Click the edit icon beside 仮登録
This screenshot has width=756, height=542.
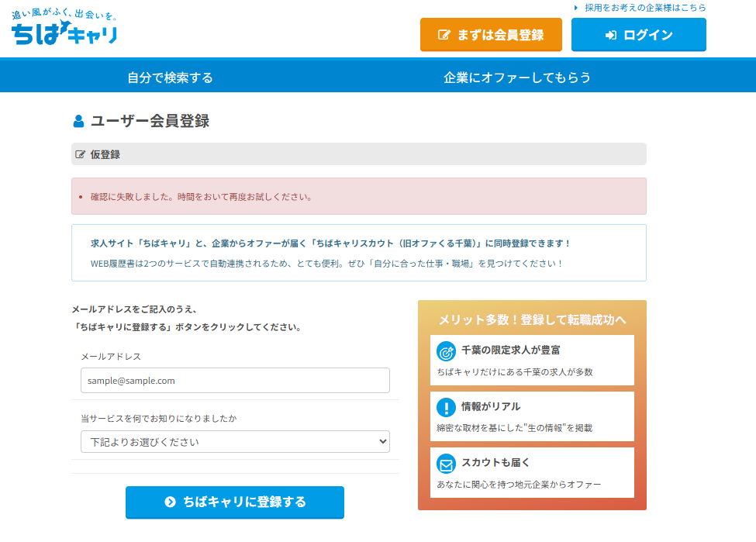coord(80,154)
